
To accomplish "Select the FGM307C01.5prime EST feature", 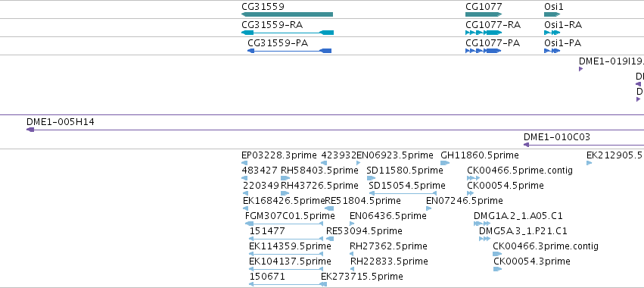I will pos(285,224).
